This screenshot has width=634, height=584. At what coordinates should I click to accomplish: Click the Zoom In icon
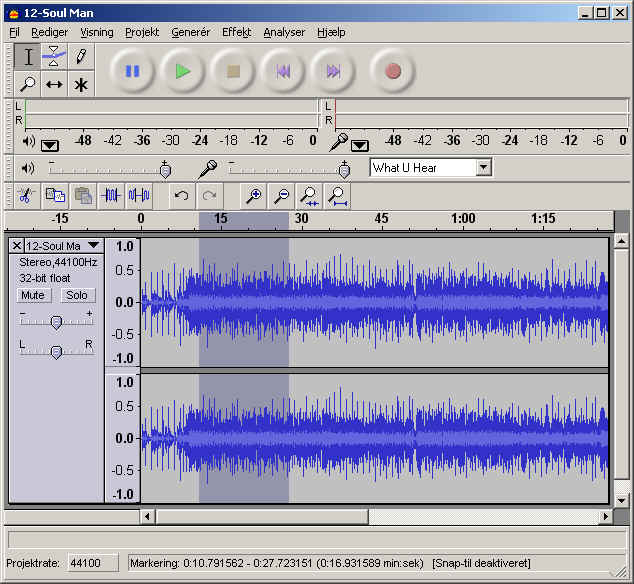254,195
